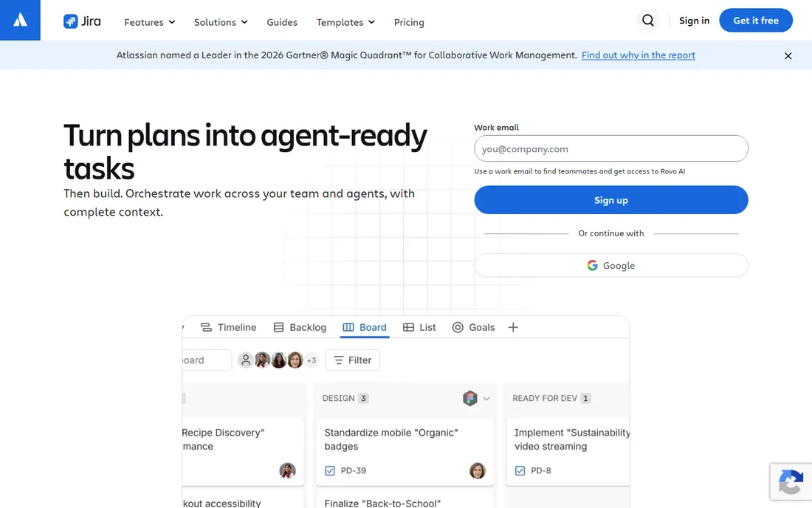
Task: Click the Design column agent hexagon icon
Action: pyautogui.click(x=469, y=398)
